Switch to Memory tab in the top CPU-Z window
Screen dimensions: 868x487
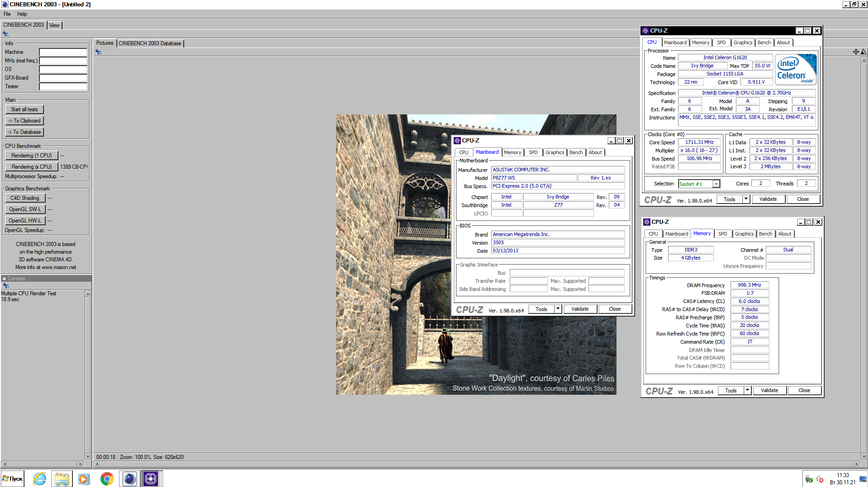[x=700, y=43]
